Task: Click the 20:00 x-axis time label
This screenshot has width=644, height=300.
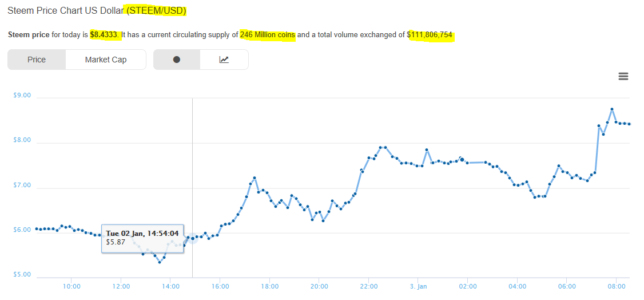Action: click(319, 286)
